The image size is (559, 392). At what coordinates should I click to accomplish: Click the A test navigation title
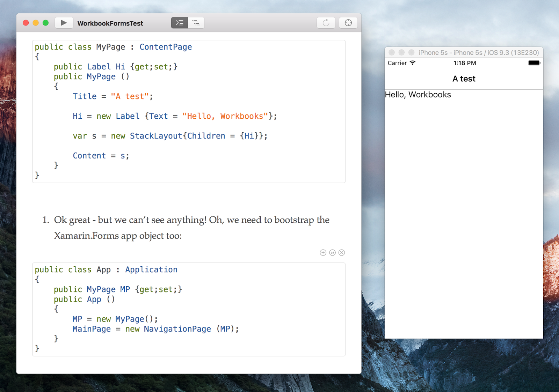point(464,79)
